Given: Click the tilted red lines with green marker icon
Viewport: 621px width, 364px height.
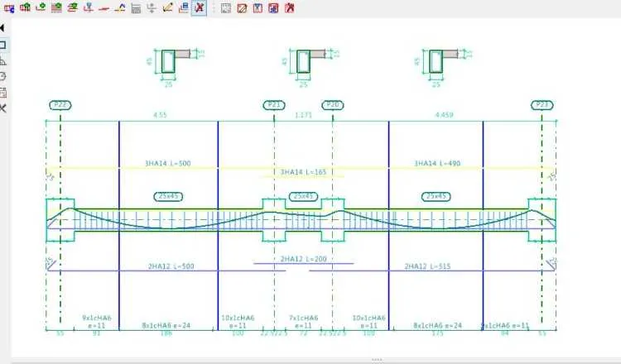Looking at the screenshot, I should (73, 7).
